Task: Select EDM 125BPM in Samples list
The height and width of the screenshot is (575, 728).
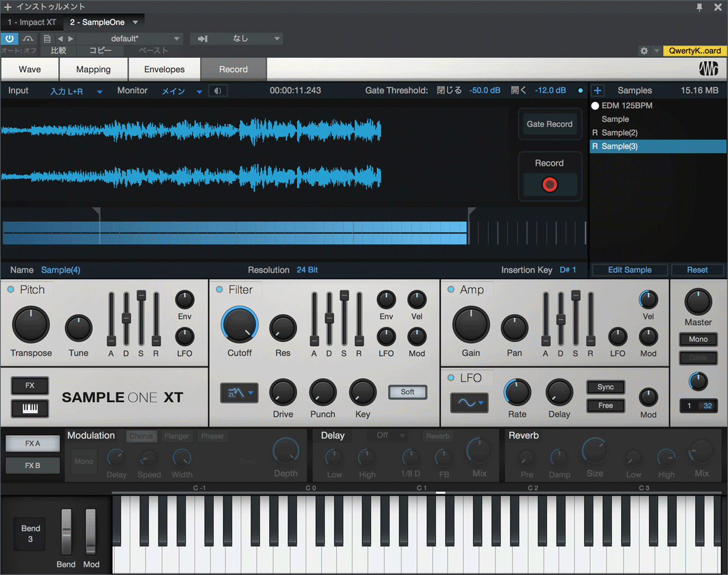Action: click(658, 106)
